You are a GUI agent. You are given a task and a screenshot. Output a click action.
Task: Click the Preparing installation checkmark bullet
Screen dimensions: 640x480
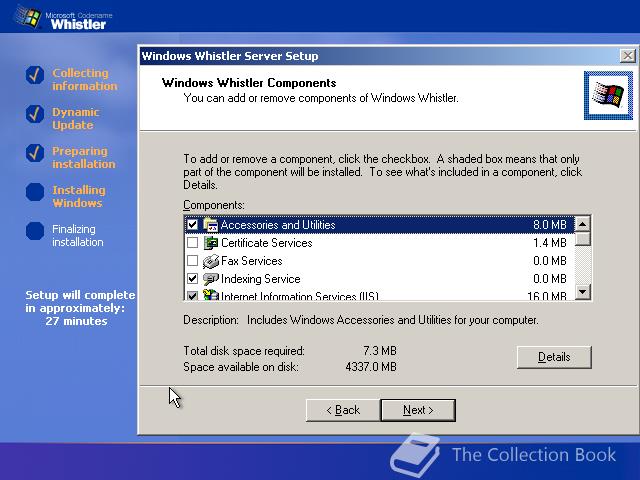35,153
